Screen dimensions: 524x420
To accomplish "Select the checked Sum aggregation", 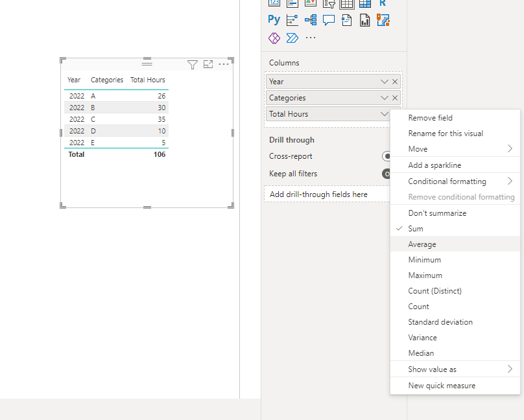I will click(455, 229).
